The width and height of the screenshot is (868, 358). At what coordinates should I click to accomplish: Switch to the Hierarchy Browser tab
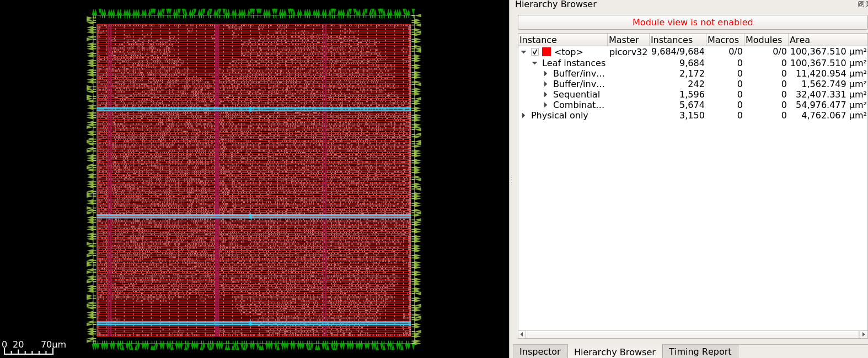pyautogui.click(x=614, y=351)
